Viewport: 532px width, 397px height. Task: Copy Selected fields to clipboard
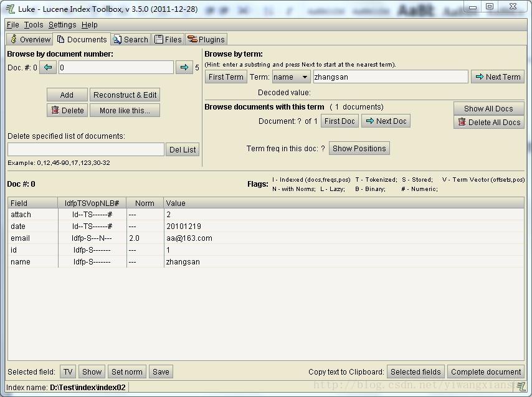[x=416, y=372]
